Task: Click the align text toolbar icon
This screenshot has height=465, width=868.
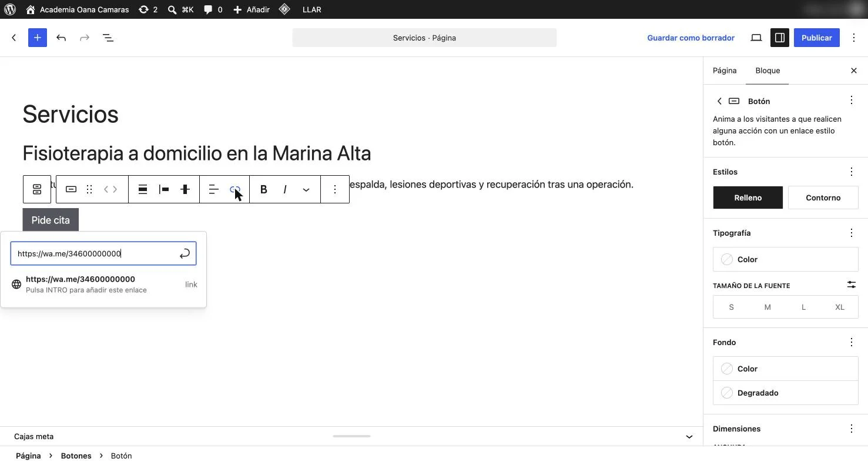Action: (214, 189)
